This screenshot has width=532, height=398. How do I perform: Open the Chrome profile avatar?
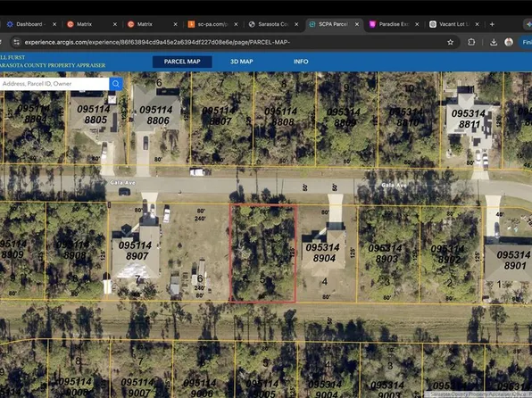coord(509,42)
